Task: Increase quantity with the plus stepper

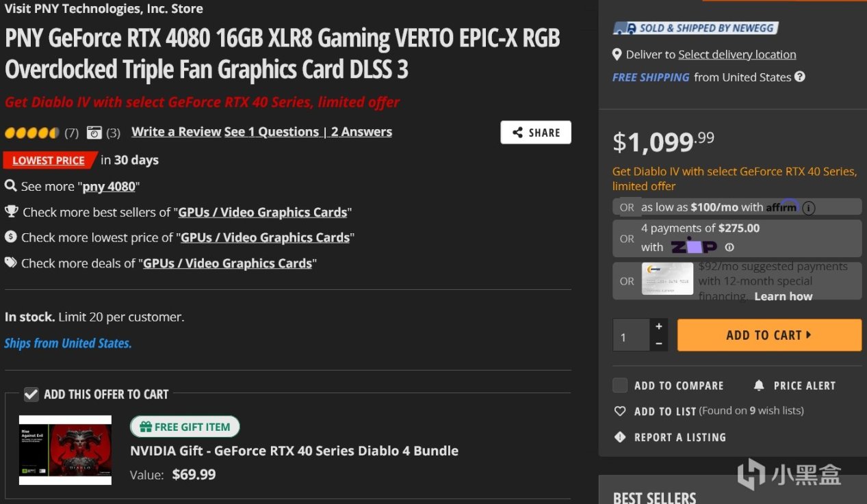Action: coord(659,326)
